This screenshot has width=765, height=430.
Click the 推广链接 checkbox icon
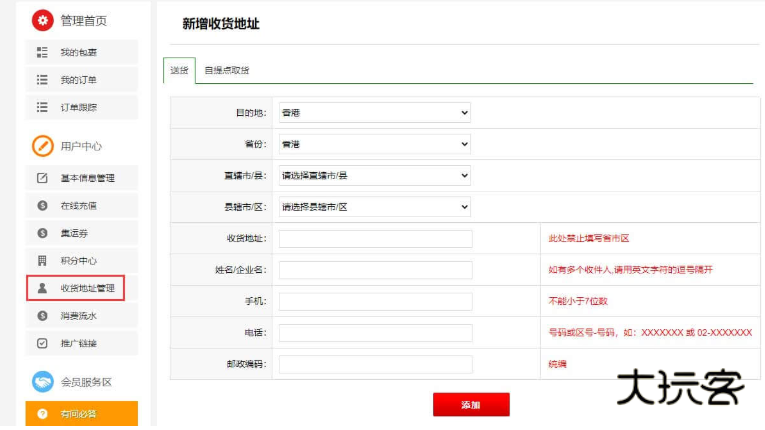(x=42, y=343)
